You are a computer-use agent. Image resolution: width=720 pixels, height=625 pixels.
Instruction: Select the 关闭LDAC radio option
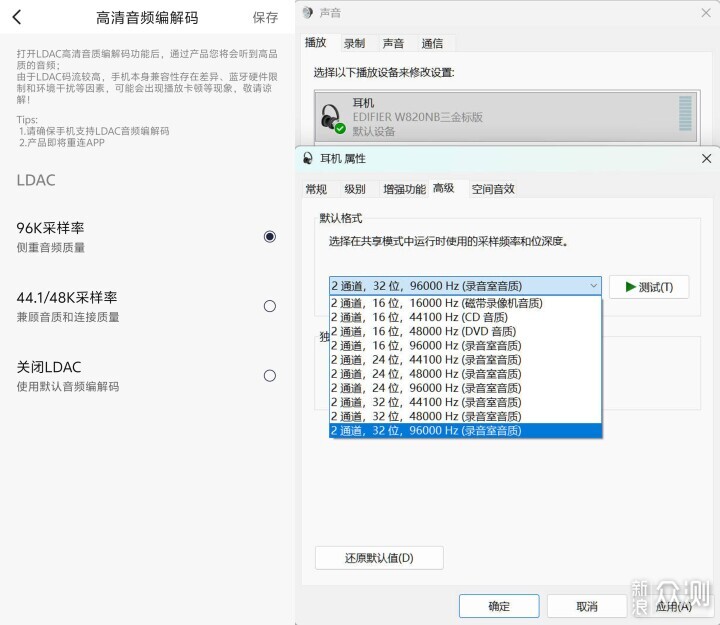(x=270, y=376)
